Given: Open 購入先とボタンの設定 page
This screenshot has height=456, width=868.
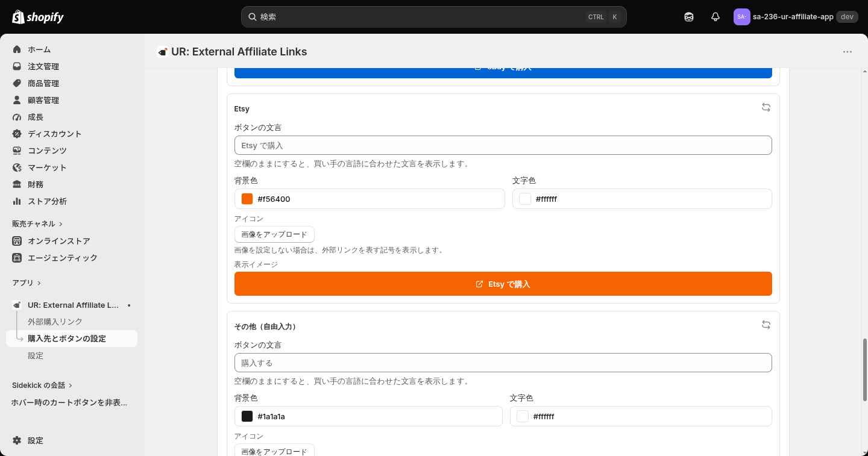Looking at the screenshot, I should pos(72,339).
